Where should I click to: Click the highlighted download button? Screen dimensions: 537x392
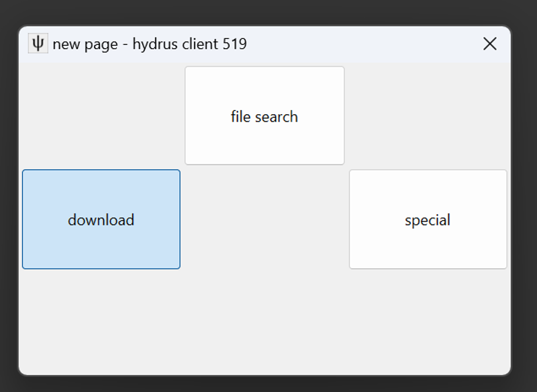tap(101, 219)
